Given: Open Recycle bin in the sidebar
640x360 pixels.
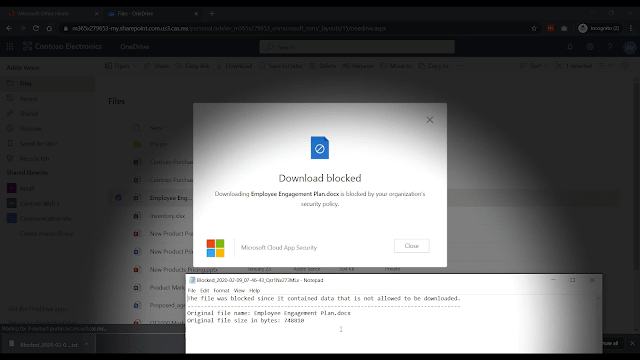Looking at the screenshot, I should (x=34, y=158).
